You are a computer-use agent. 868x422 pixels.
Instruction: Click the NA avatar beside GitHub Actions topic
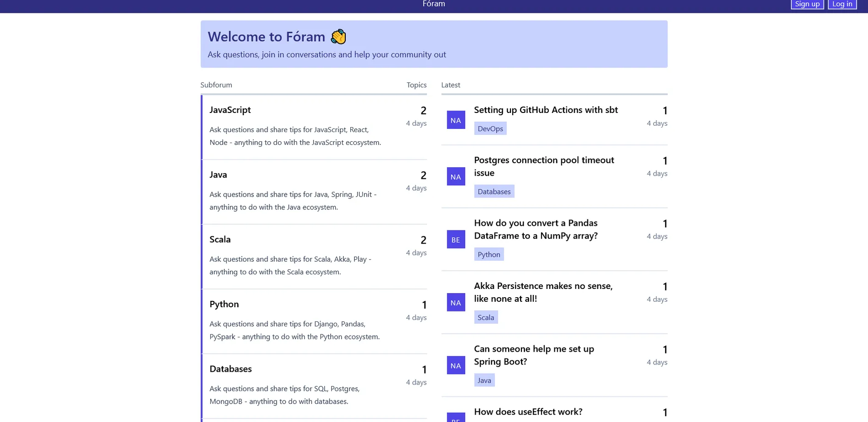455,120
